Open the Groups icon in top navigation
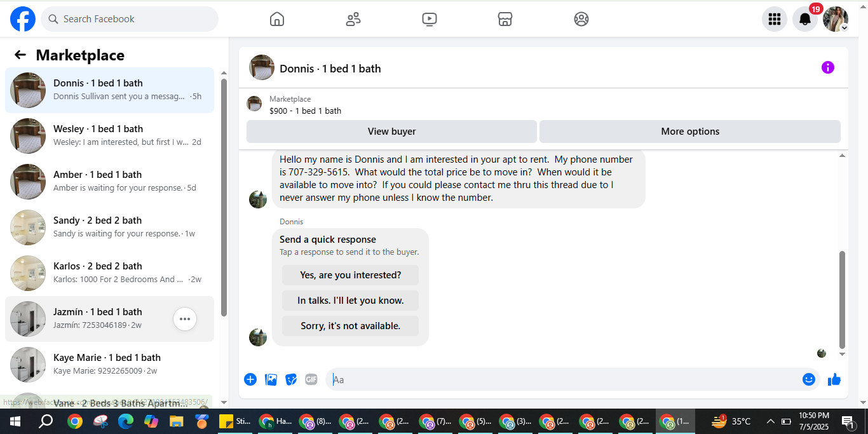This screenshot has height=434, width=868. click(x=581, y=19)
